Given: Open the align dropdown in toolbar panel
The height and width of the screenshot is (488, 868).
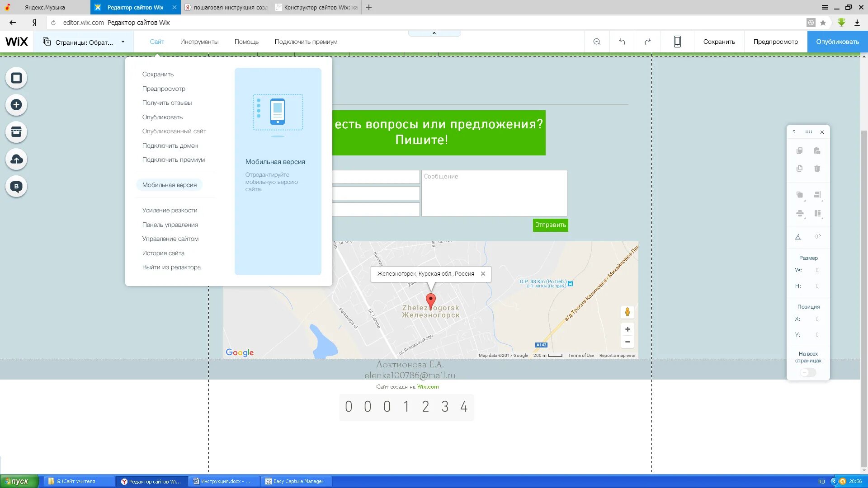Looking at the screenshot, I should [x=817, y=195].
